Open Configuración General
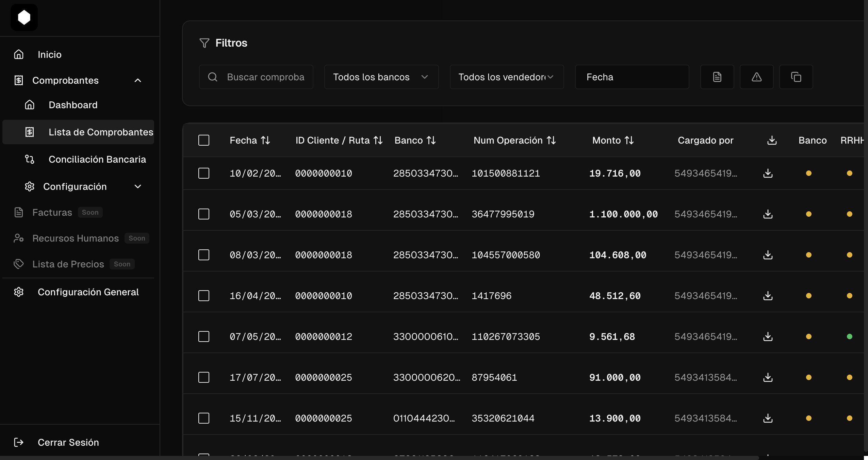 point(88,292)
